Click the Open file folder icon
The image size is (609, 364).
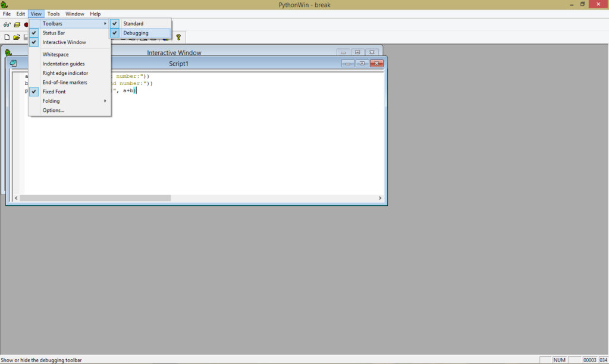pos(16,37)
